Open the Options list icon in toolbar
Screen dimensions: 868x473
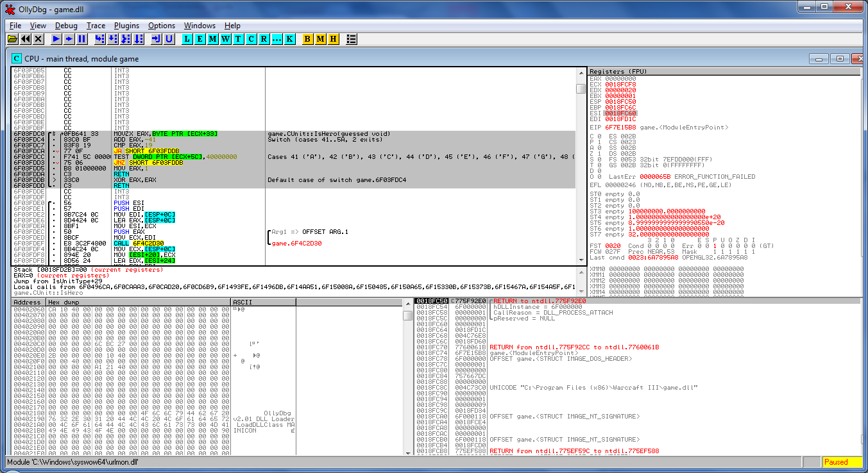point(351,39)
